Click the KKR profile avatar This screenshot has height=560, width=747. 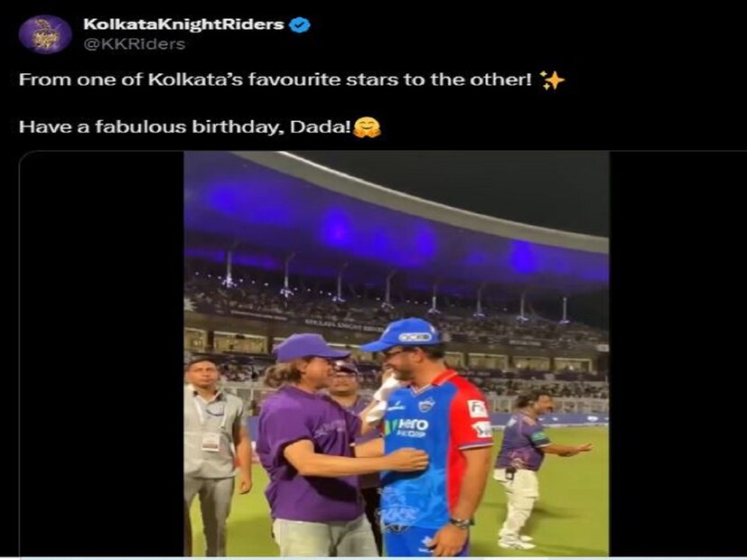coord(44,34)
